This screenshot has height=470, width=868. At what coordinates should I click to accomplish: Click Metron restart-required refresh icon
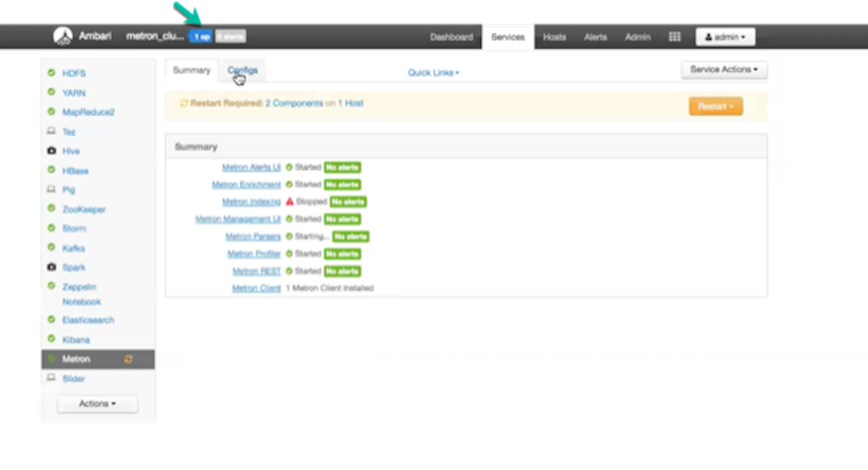(128, 359)
